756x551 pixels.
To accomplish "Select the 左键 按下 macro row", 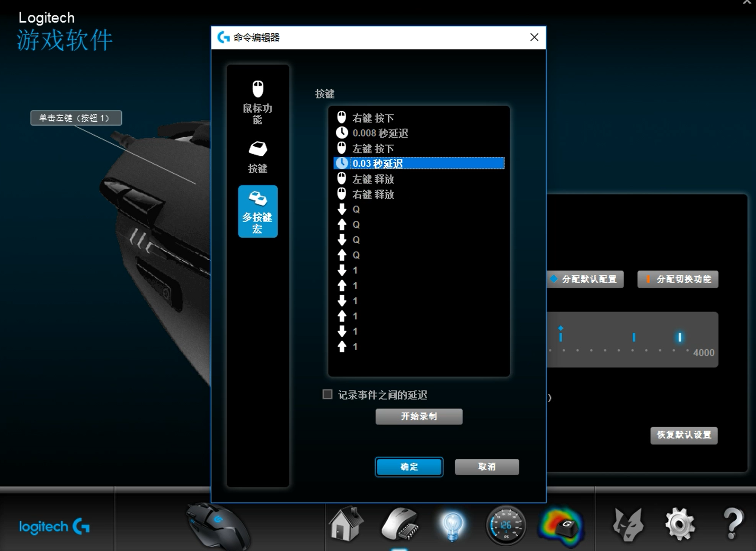I will 419,148.
